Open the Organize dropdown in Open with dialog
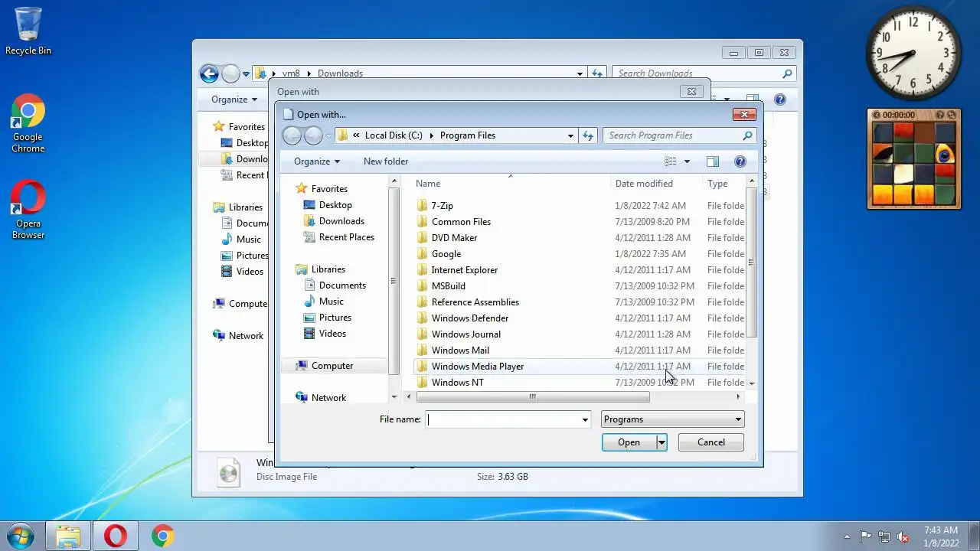980x551 pixels. point(317,161)
